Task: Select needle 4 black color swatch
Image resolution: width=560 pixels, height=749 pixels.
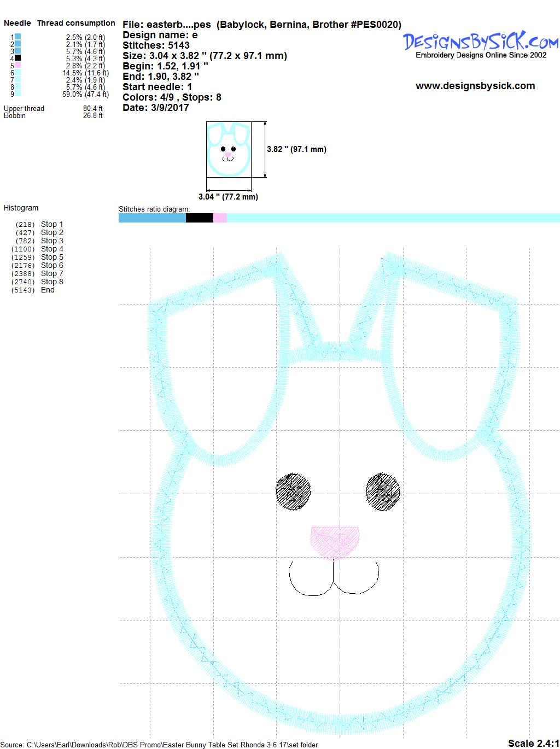Action: point(18,58)
